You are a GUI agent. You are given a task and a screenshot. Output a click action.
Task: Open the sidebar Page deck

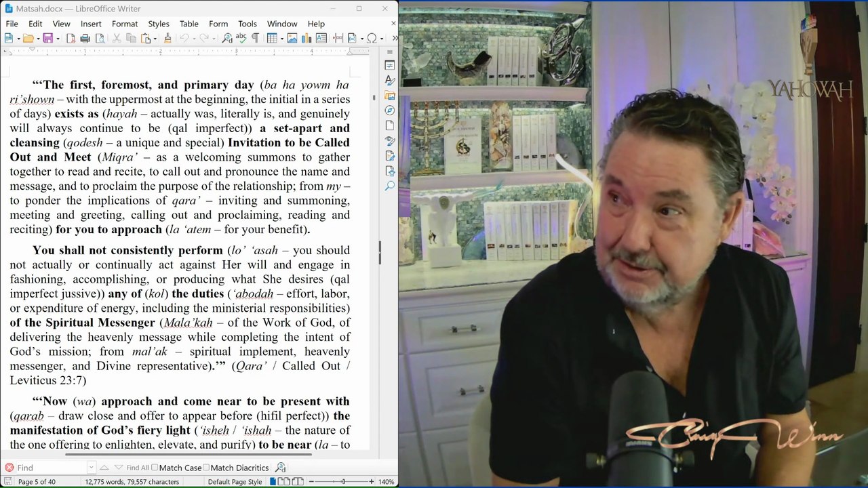pos(390,125)
